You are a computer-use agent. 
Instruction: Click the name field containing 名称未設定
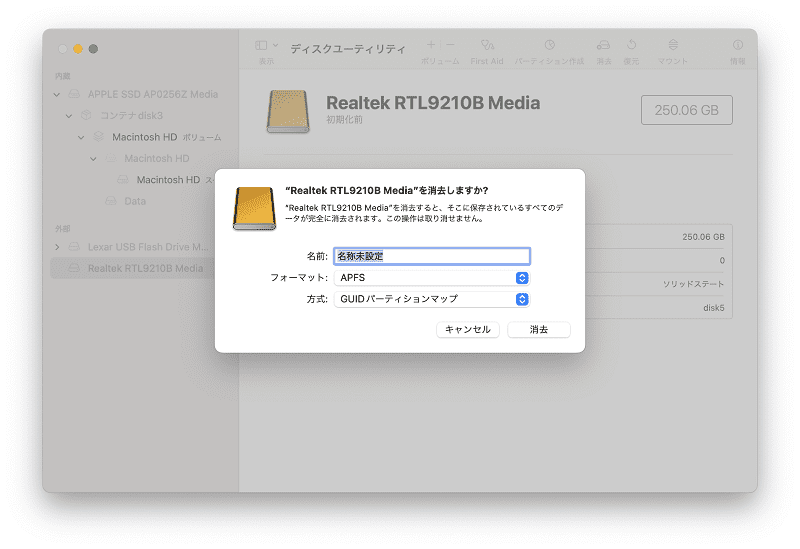[x=432, y=256]
